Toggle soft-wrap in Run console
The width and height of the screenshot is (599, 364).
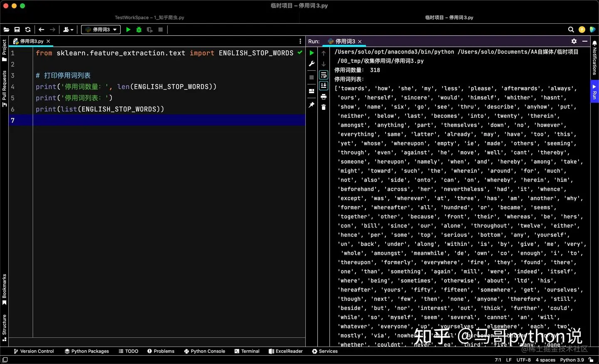point(324,75)
